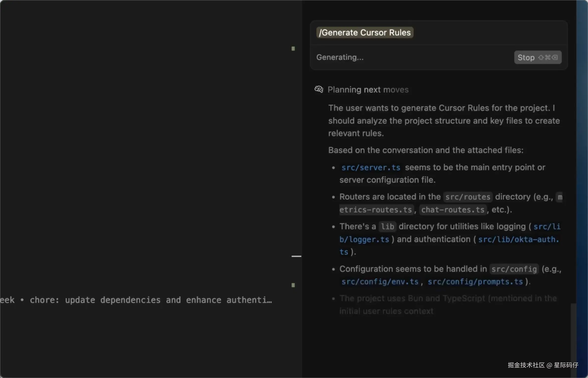Open the src/server.ts file link

(x=370, y=168)
